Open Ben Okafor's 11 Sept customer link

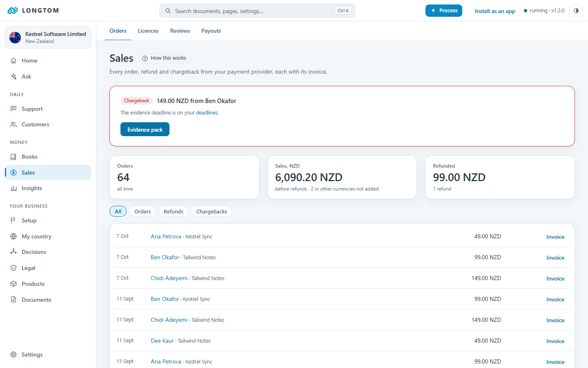(165, 299)
